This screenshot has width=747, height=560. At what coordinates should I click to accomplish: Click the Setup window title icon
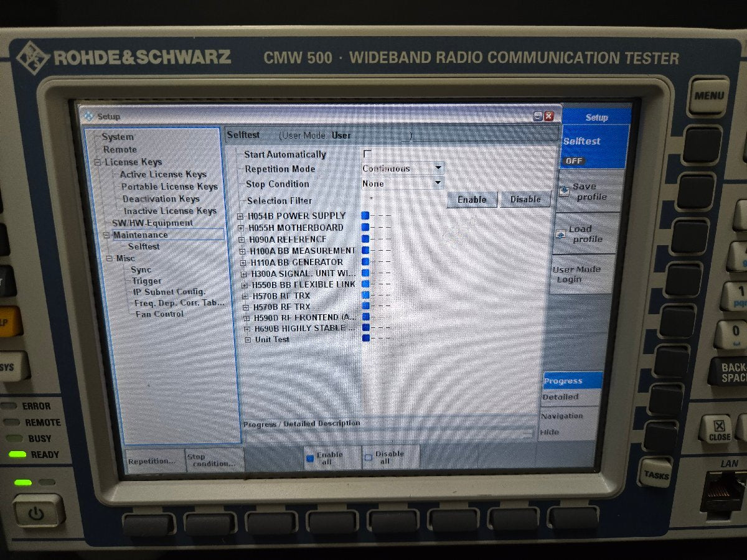click(x=88, y=116)
